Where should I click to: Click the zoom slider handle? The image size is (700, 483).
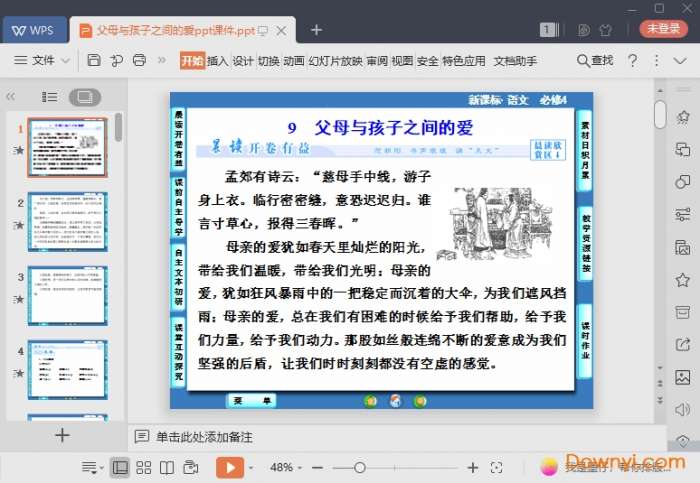pos(361,467)
